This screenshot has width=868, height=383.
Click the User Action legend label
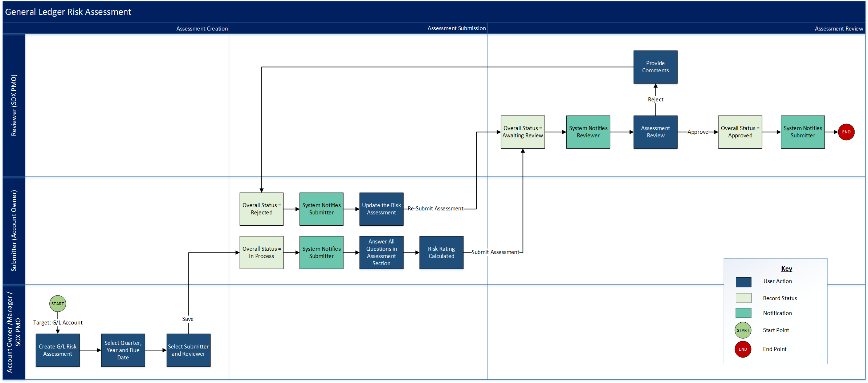tap(778, 281)
